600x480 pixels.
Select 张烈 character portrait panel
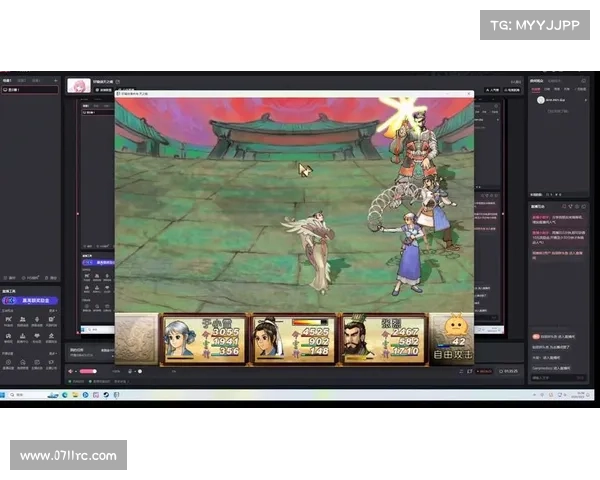384,340
